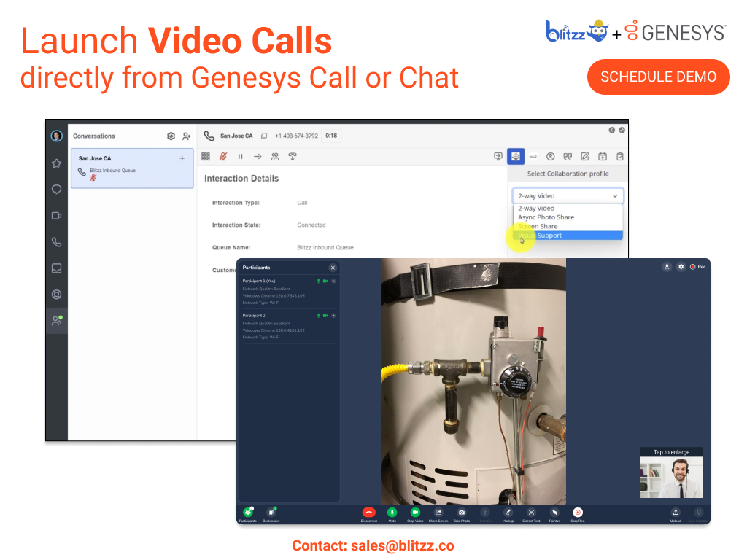Select the Screen Share option
Viewport: 747px width, 560px height.
point(568,227)
